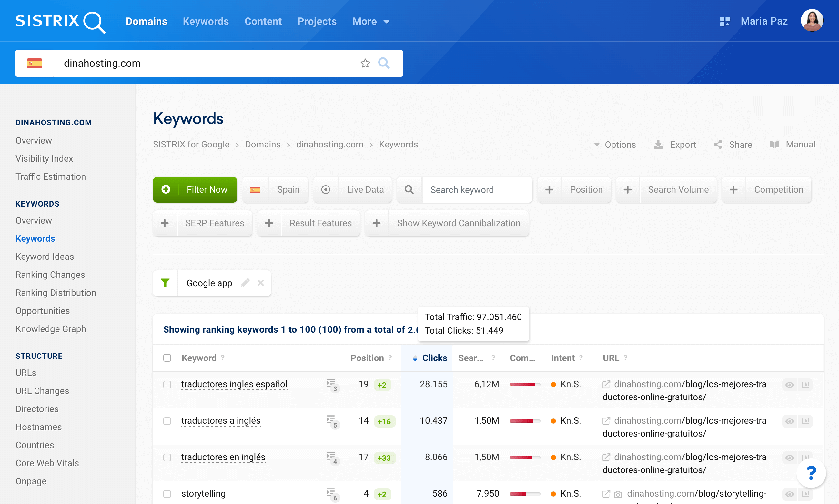
Task: Edit the Google app filter with pencil icon
Action: (x=245, y=283)
